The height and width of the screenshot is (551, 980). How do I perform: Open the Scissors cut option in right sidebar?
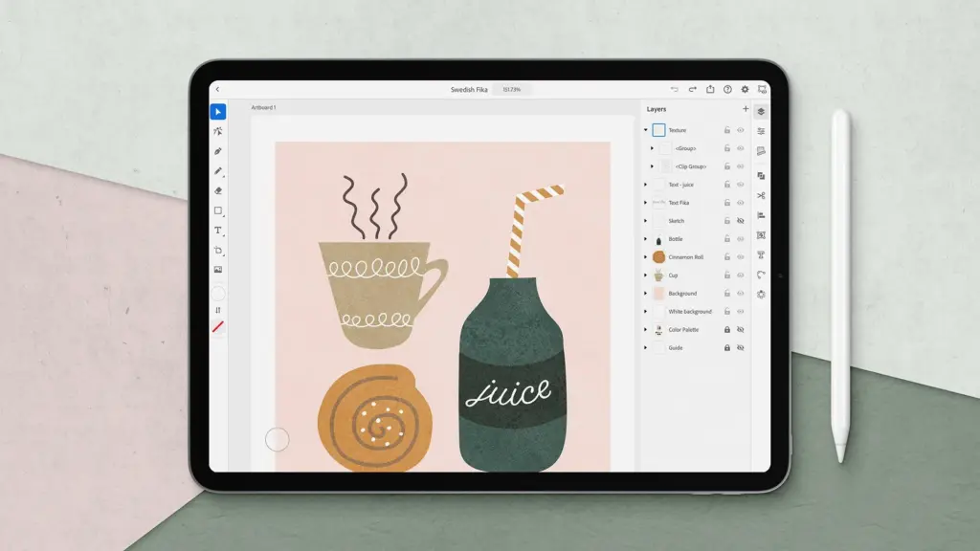point(761,194)
